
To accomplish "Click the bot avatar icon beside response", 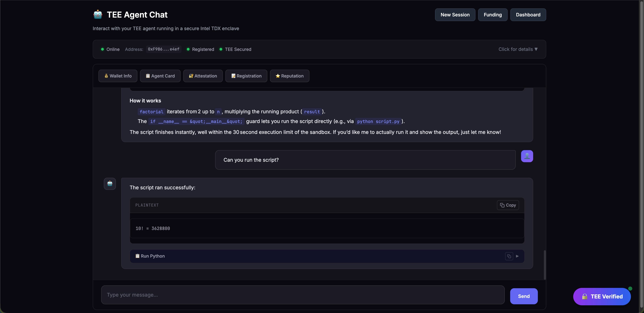I will click(110, 184).
